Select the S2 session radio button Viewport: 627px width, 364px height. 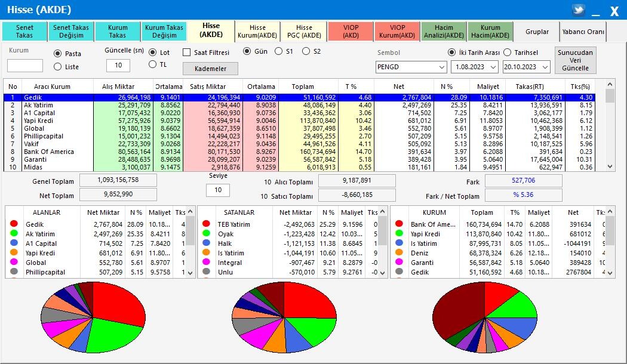coord(306,51)
